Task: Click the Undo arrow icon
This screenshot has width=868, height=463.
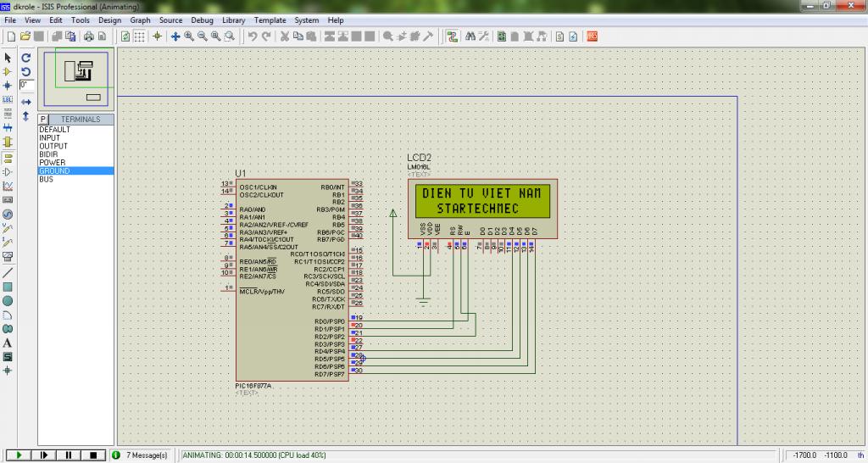Action: point(253,36)
